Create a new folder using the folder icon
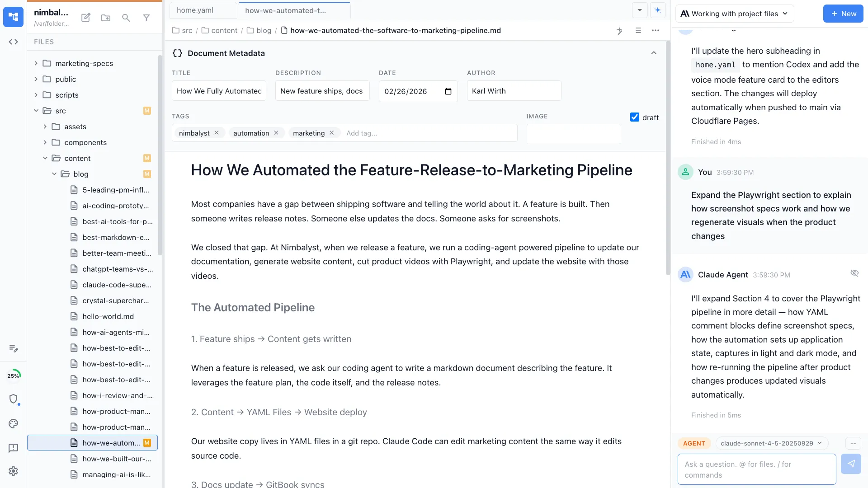The height and width of the screenshot is (488, 868). click(x=106, y=18)
